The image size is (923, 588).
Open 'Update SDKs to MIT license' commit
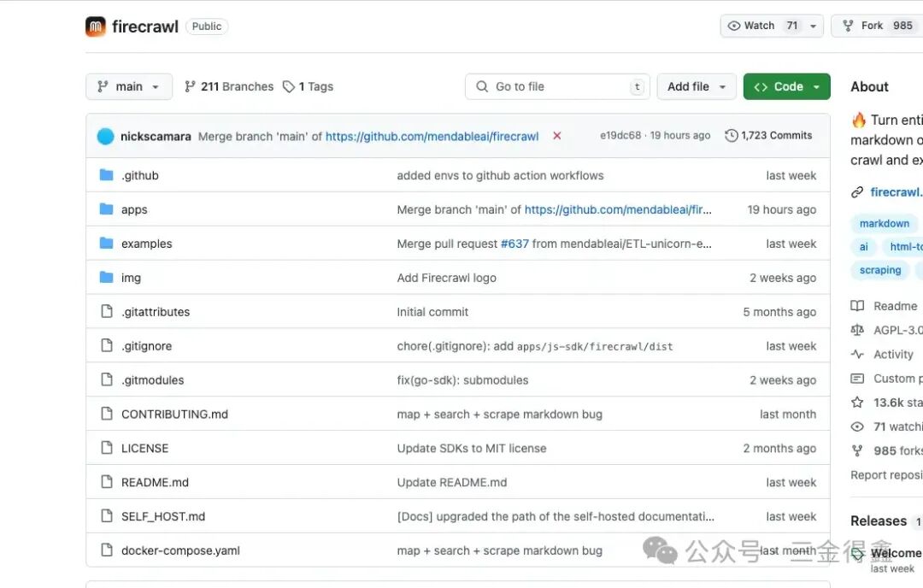[x=472, y=449]
